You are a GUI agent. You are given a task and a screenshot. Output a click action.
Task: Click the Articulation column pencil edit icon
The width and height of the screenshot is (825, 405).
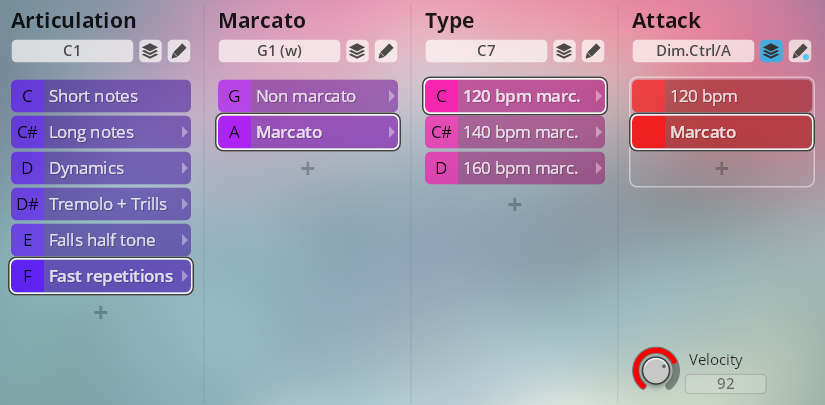point(178,51)
